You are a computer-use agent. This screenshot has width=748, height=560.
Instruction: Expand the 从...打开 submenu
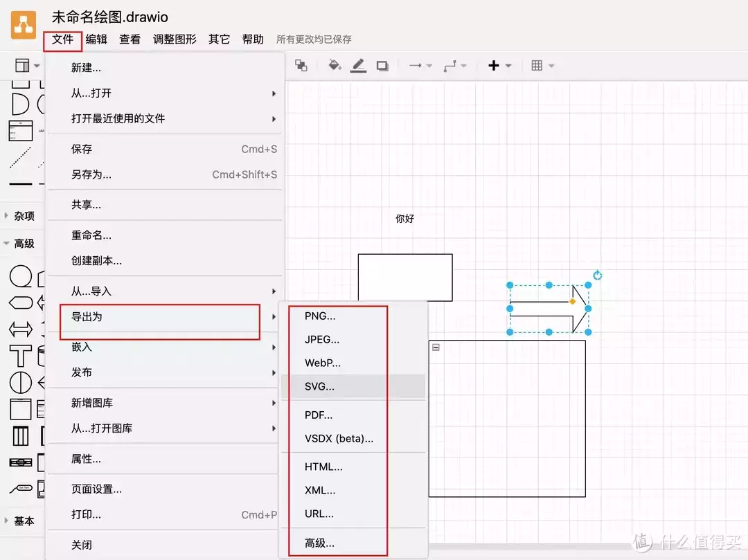point(165,93)
